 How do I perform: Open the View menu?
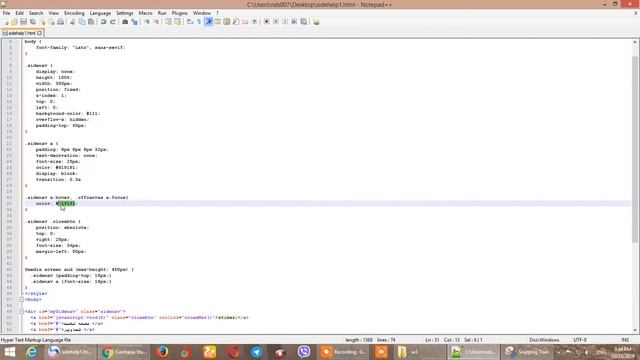click(x=53, y=13)
